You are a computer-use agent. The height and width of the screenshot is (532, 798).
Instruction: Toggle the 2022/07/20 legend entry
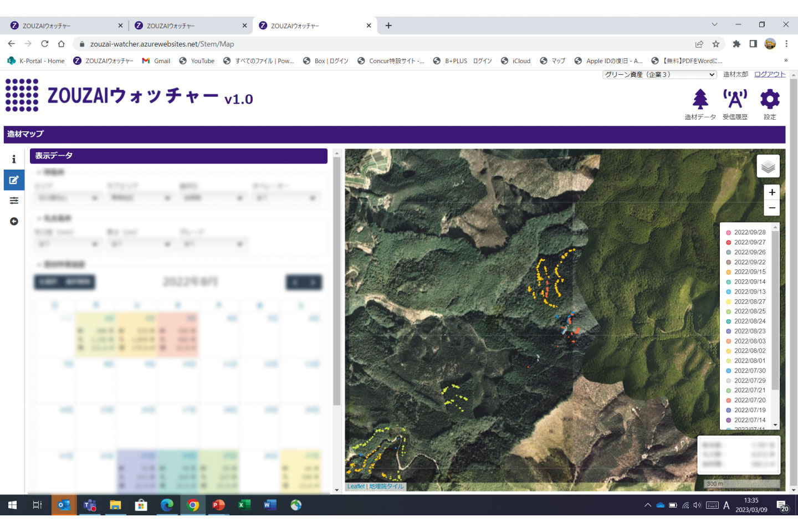pos(749,400)
